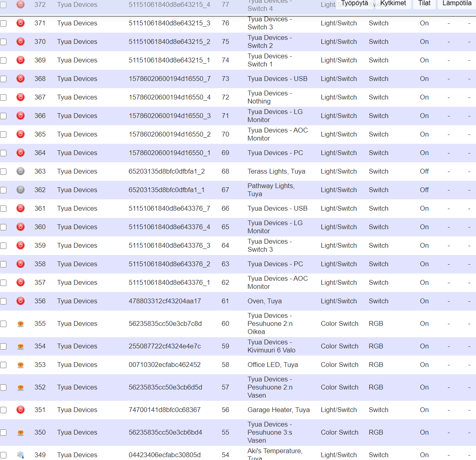Click the Oven power icon in row 356

click(x=21, y=301)
